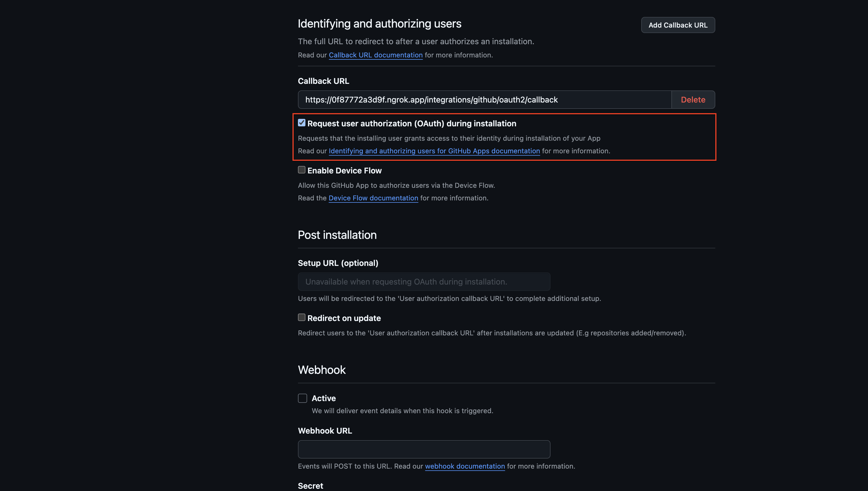The height and width of the screenshot is (491, 868).
Task: Click the 'Callback URL' field label
Action: pos(323,81)
